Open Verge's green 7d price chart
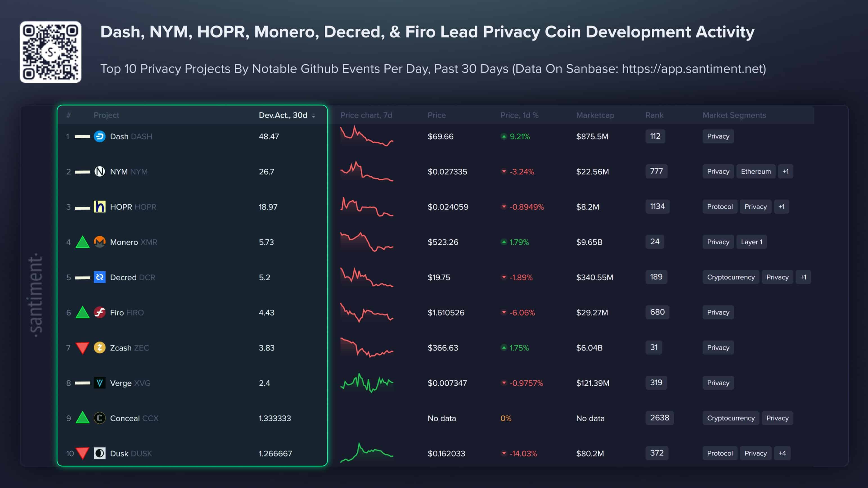Image resolution: width=868 pixels, height=488 pixels. click(x=366, y=383)
